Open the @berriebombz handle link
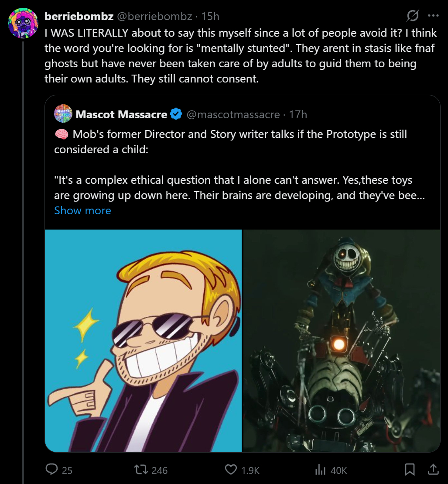The width and height of the screenshot is (448, 484). [x=155, y=17]
